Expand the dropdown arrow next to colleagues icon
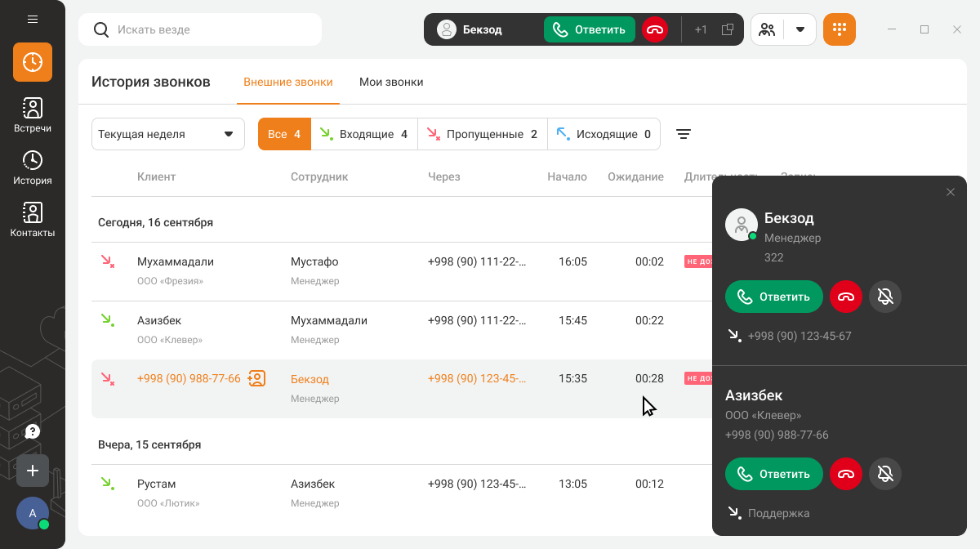The image size is (980, 549). point(800,29)
